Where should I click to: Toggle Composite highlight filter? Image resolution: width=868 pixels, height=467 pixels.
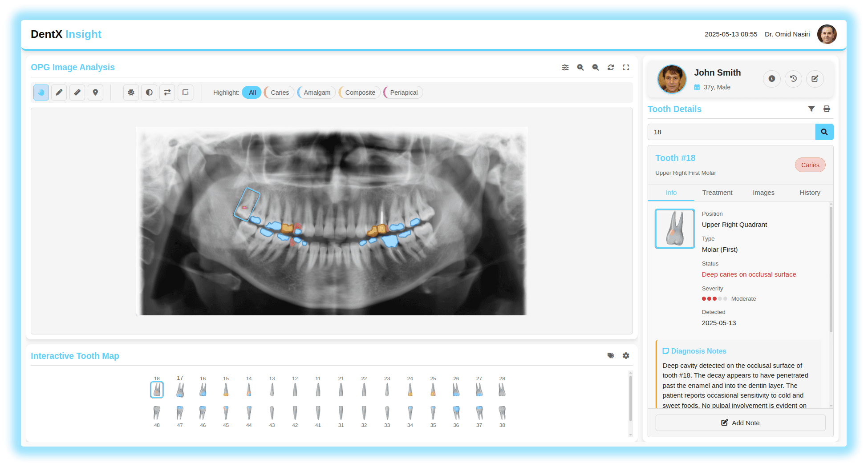[x=360, y=93]
